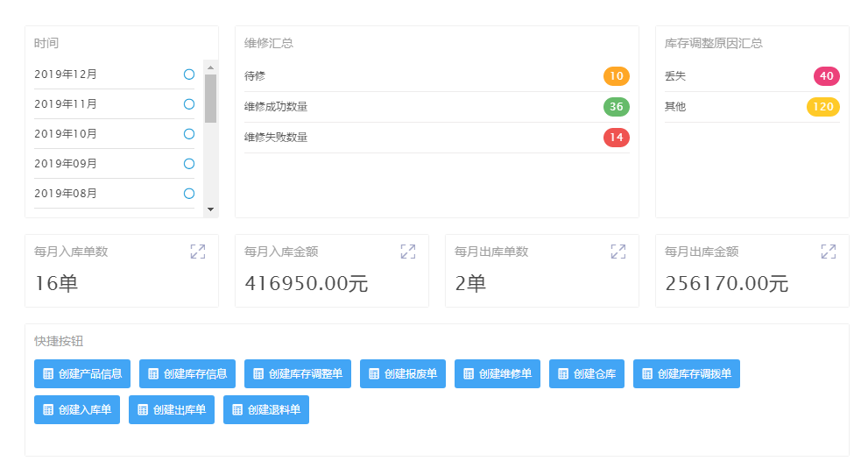Click the yellow 其他 count badge
This screenshot has width=868, height=468.
(822, 107)
